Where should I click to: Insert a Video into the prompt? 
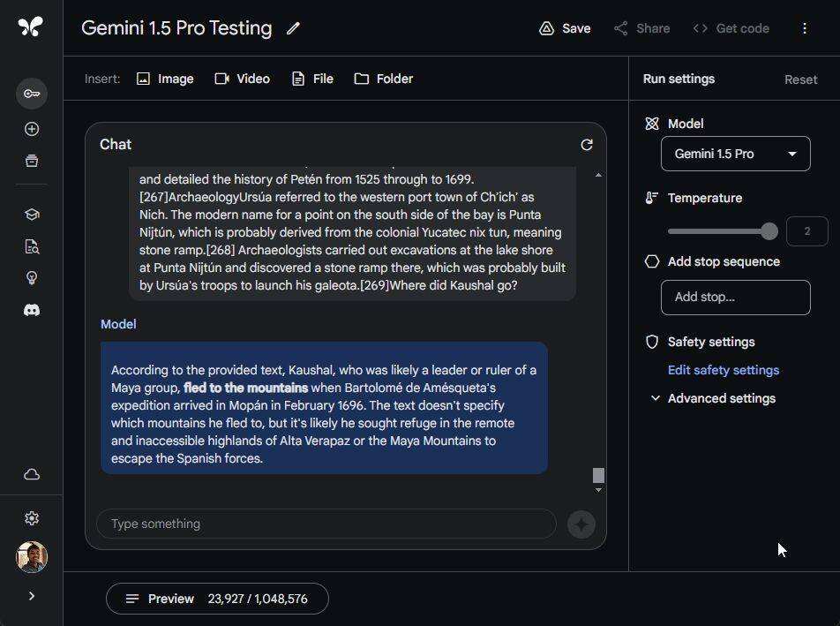[x=243, y=79]
